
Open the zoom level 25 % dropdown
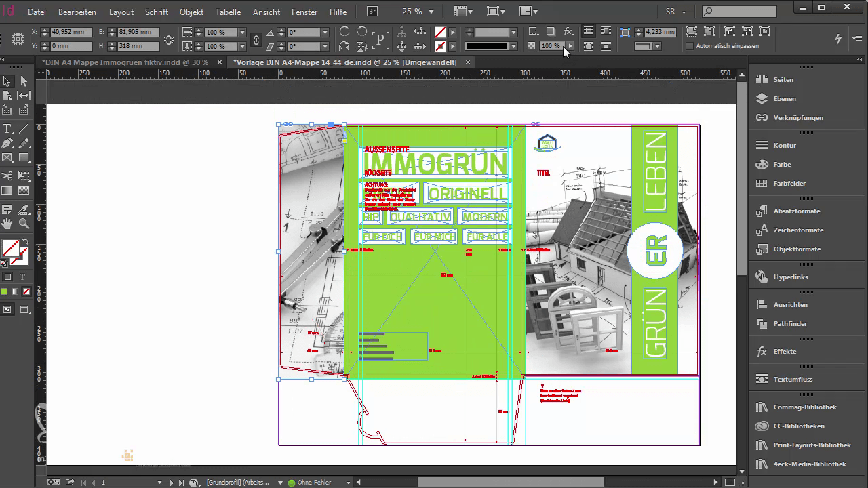click(431, 12)
